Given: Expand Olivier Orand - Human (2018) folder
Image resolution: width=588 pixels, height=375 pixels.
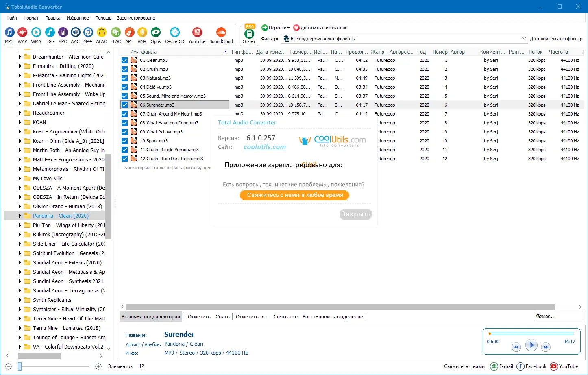Looking at the screenshot, I should (20, 207).
